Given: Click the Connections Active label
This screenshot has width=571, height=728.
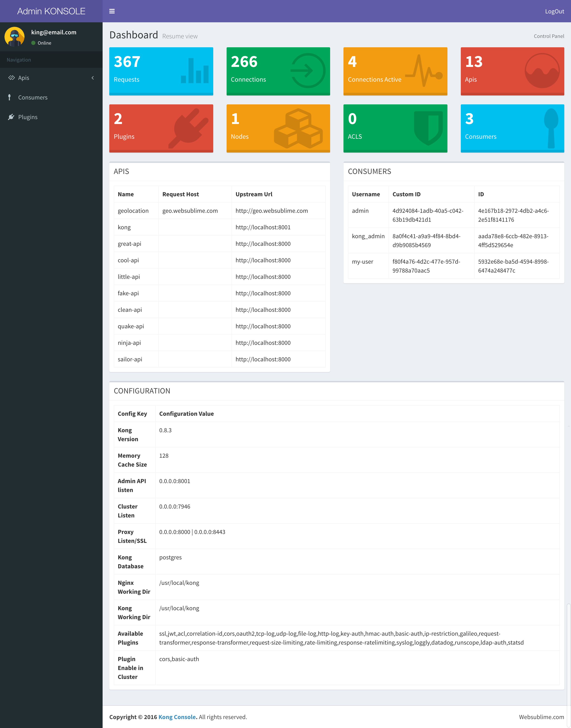Looking at the screenshot, I should point(374,80).
